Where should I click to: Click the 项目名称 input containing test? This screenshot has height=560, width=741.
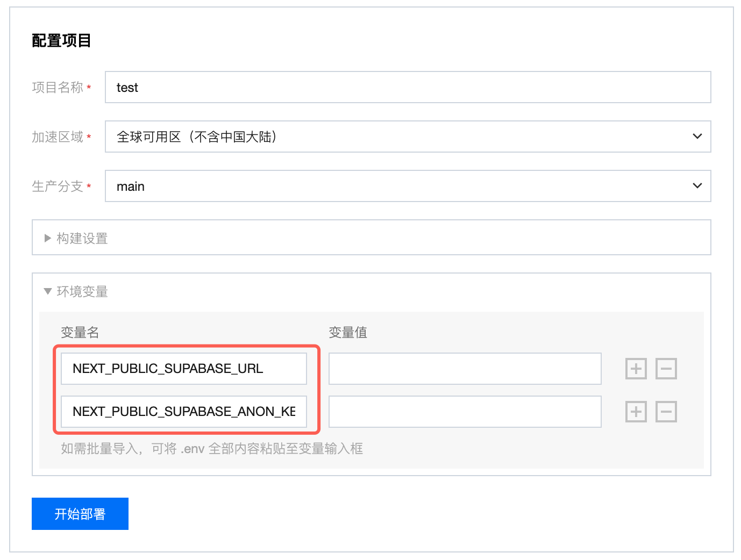[x=408, y=87]
